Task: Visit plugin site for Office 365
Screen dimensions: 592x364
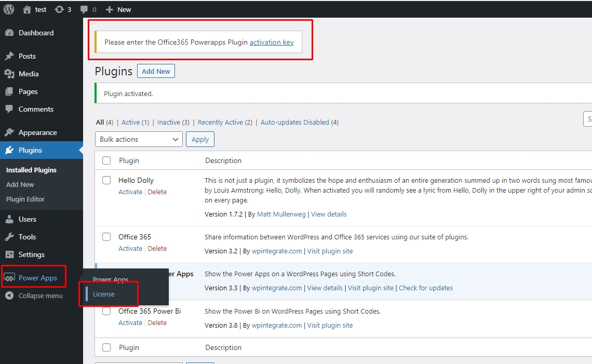Action: [x=330, y=251]
